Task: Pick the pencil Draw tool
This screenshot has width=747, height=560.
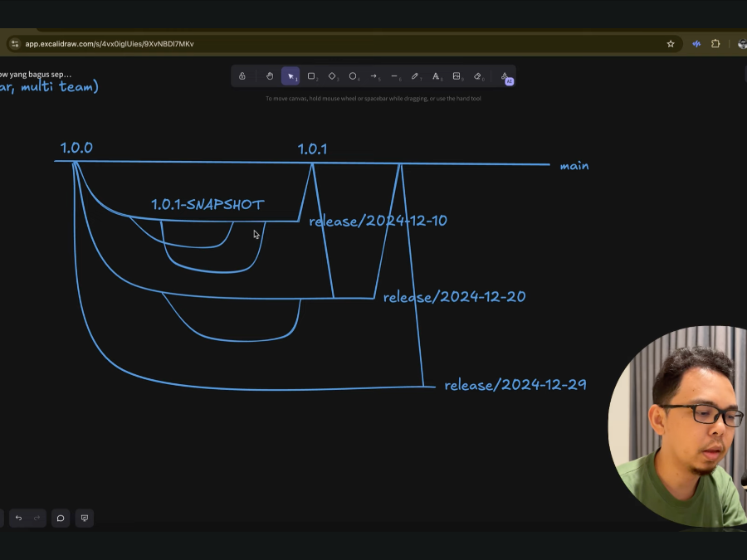Action: [415, 76]
